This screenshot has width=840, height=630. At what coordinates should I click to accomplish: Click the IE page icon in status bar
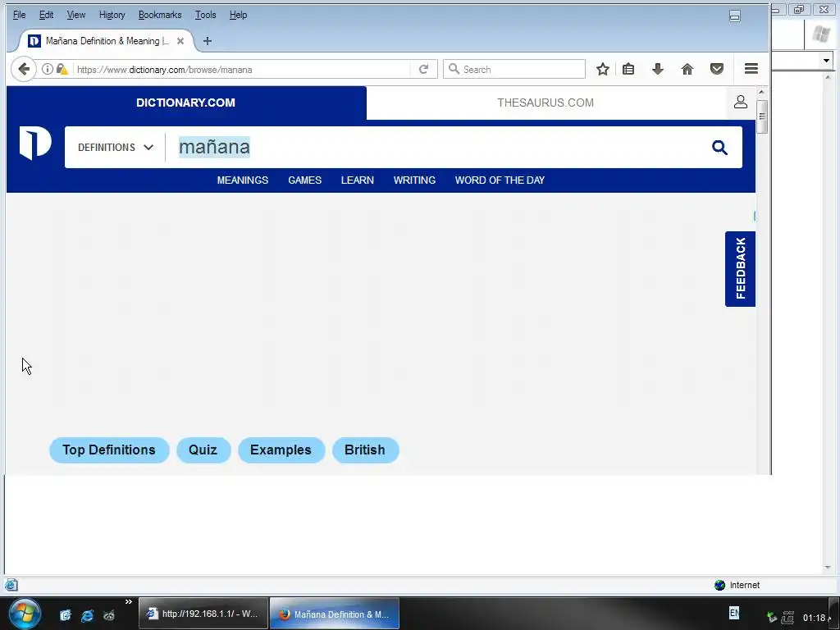(x=11, y=585)
